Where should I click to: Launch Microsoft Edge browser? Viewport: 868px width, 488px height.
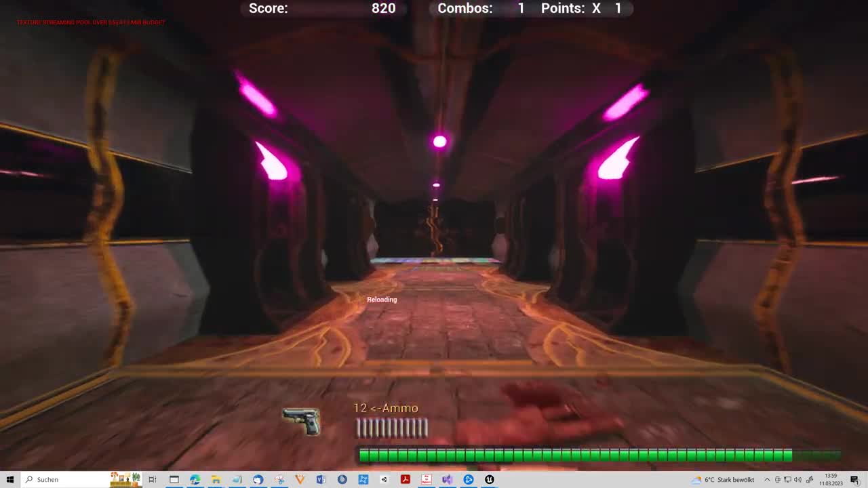[x=195, y=479]
